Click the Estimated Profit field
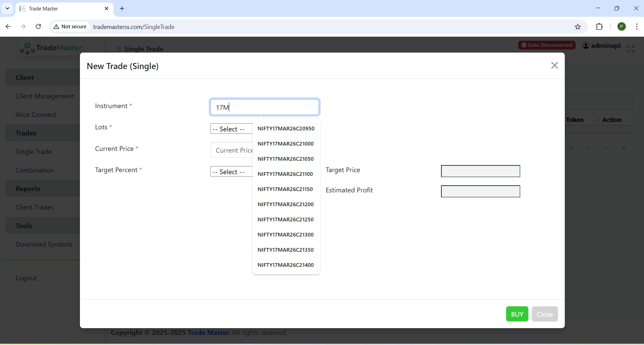The width and height of the screenshot is (644, 345). coord(480,191)
